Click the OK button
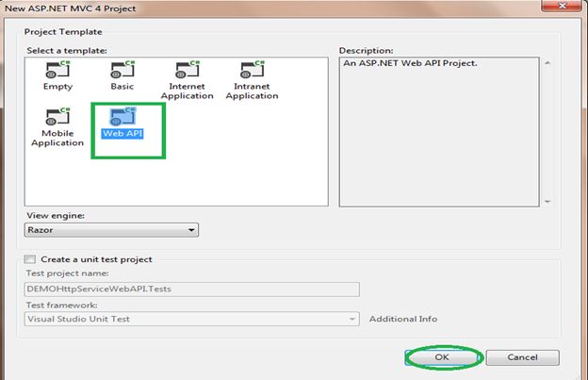This screenshot has height=380, width=588. 442,357
